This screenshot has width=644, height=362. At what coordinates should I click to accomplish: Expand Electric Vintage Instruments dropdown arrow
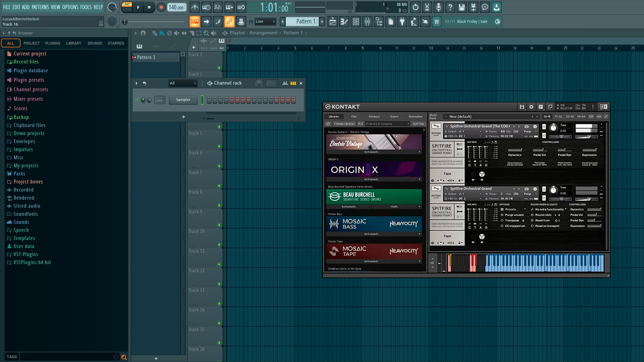[420, 152]
